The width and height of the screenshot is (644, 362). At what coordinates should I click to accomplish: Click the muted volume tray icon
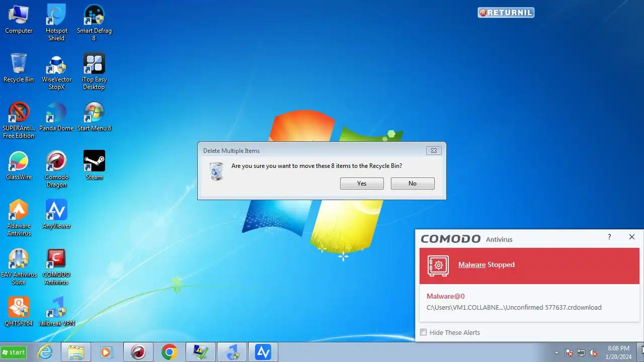[x=593, y=352]
